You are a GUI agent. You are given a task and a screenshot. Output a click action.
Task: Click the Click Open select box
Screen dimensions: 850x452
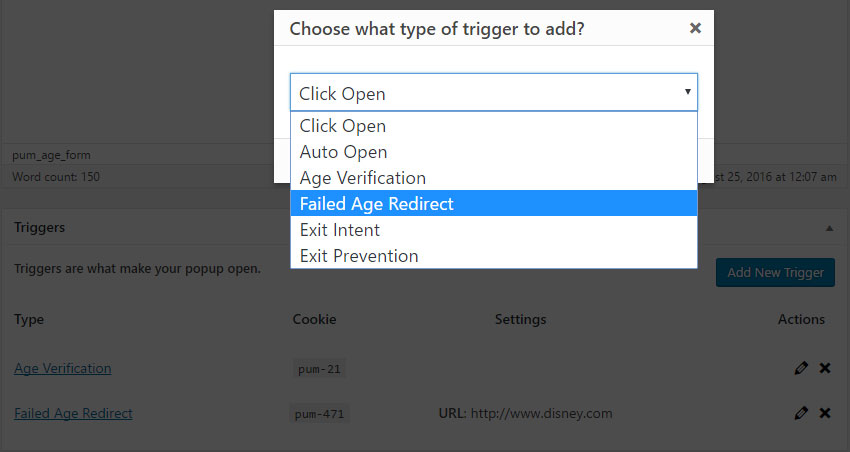coord(494,93)
